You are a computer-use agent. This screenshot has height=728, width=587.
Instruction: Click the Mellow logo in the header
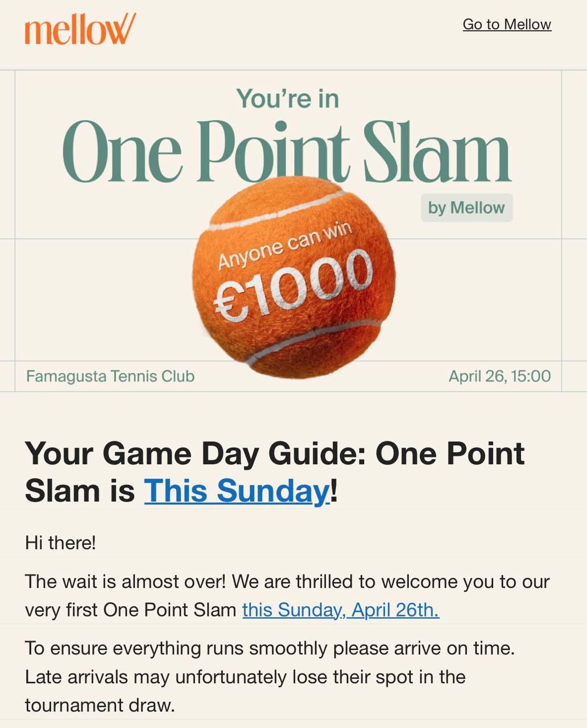tap(80, 28)
